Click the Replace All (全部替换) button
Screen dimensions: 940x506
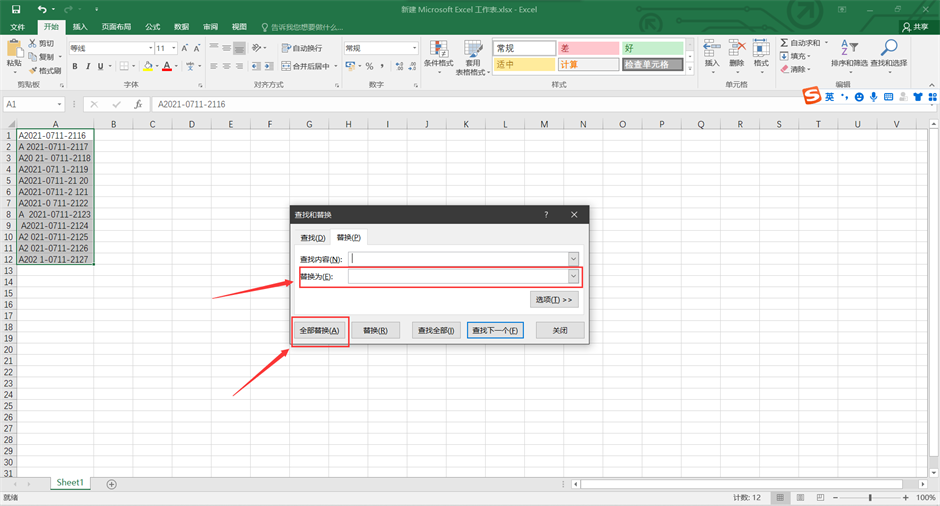319,330
